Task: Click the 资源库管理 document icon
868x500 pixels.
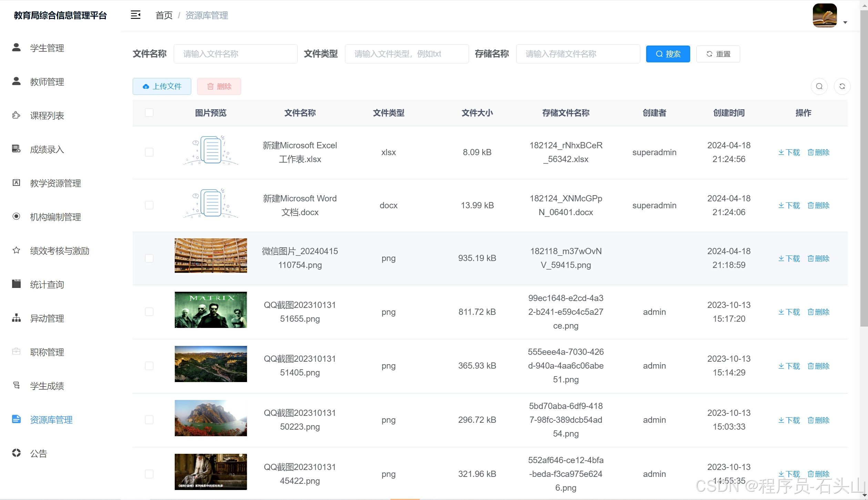Action: [x=16, y=419]
